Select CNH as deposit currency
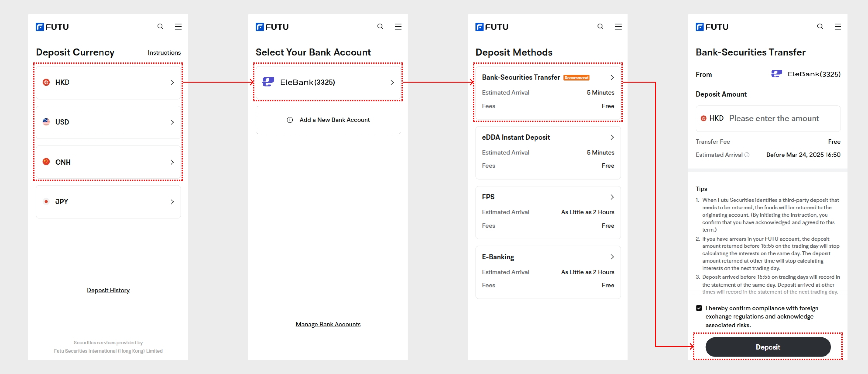868x374 pixels. click(x=108, y=162)
